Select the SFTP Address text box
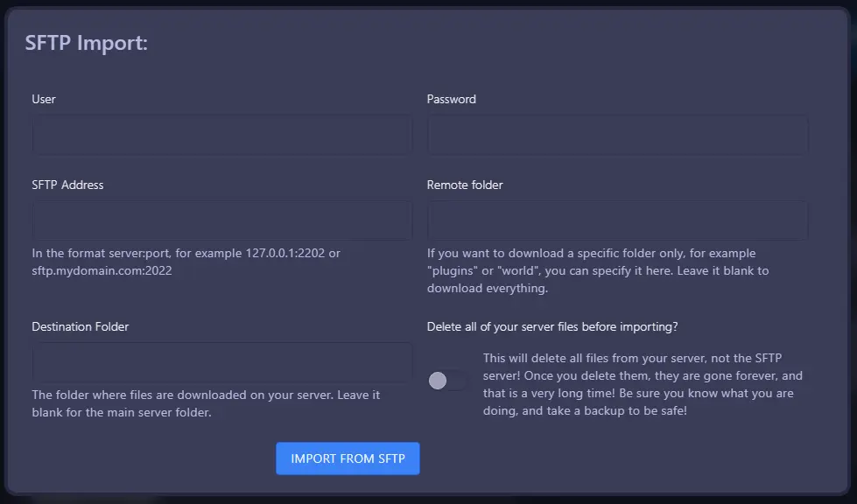 click(x=221, y=220)
